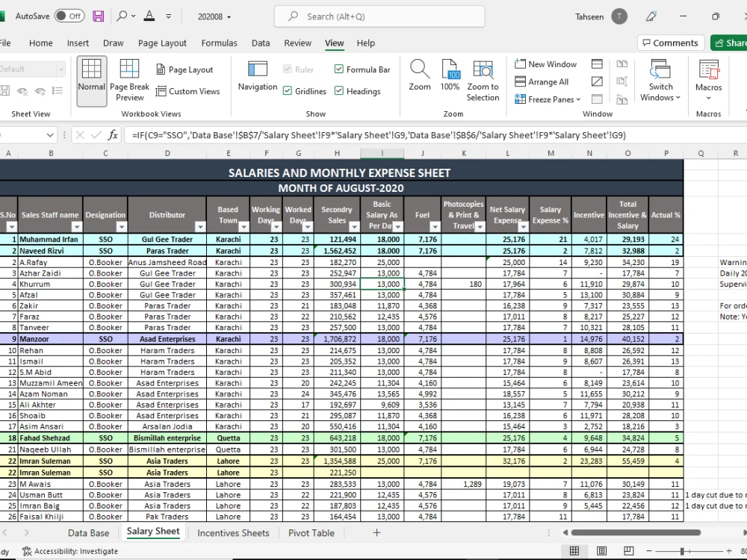Switch to Page Layout view
Screen dimensions: 747x560
(185, 69)
